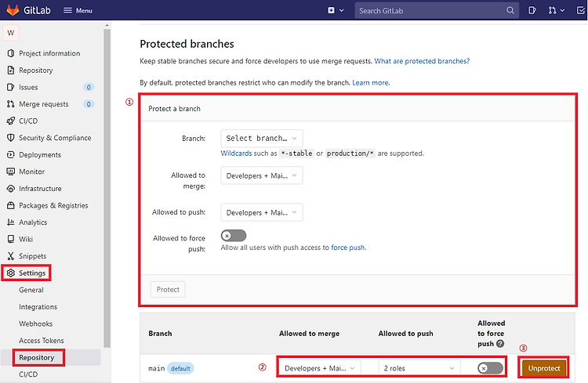Expand merge requests dropdown in top bar
The image size is (588, 383).
click(562, 10)
